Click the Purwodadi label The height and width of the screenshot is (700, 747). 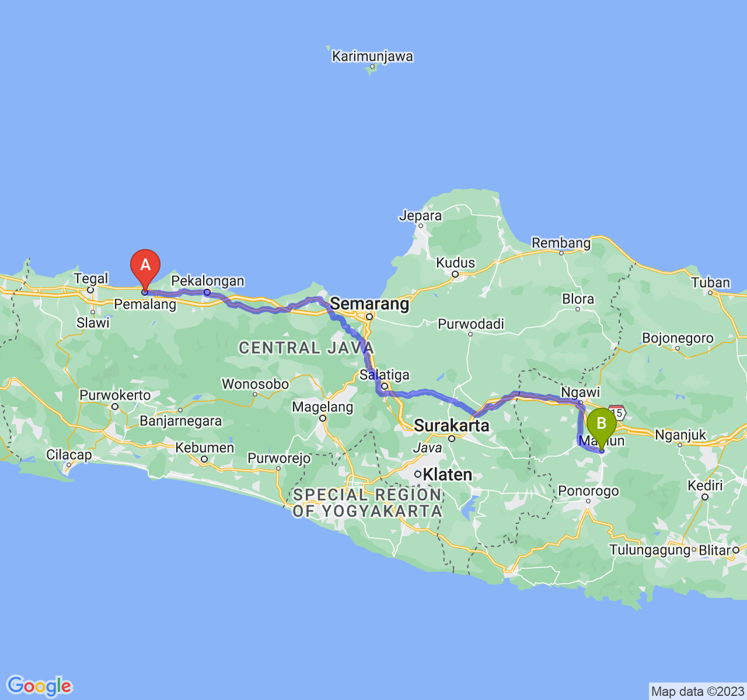[x=471, y=324]
